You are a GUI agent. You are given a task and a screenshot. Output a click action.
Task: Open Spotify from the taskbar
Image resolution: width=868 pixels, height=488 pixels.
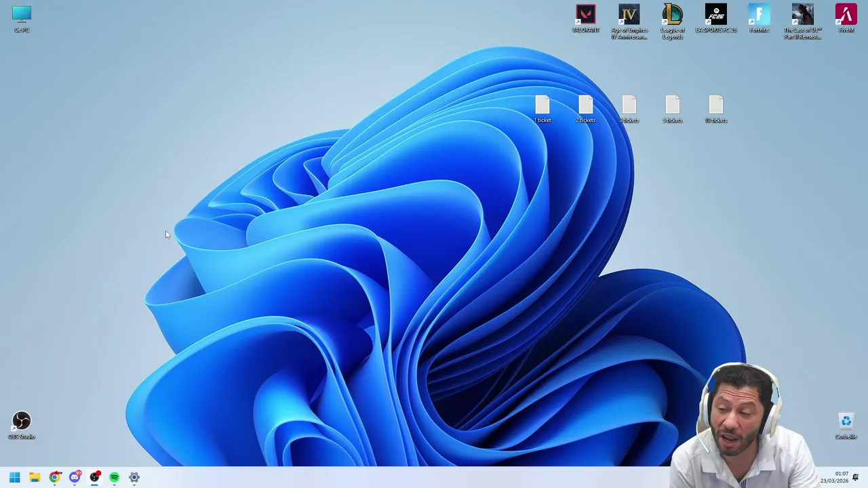click(114, 477)
